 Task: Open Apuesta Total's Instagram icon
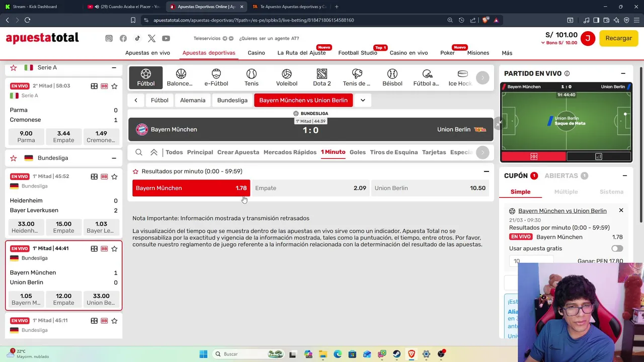click(x=109, y=38)
